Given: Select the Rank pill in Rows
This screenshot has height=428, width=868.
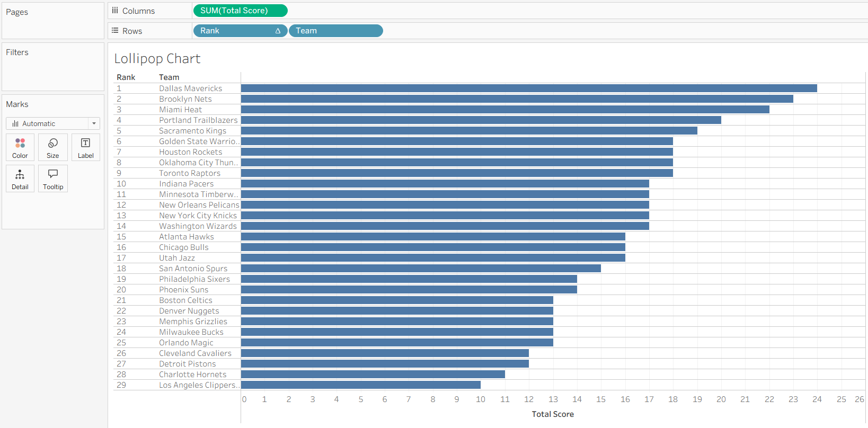Looking at the screenshot, I should click(241, 31).
